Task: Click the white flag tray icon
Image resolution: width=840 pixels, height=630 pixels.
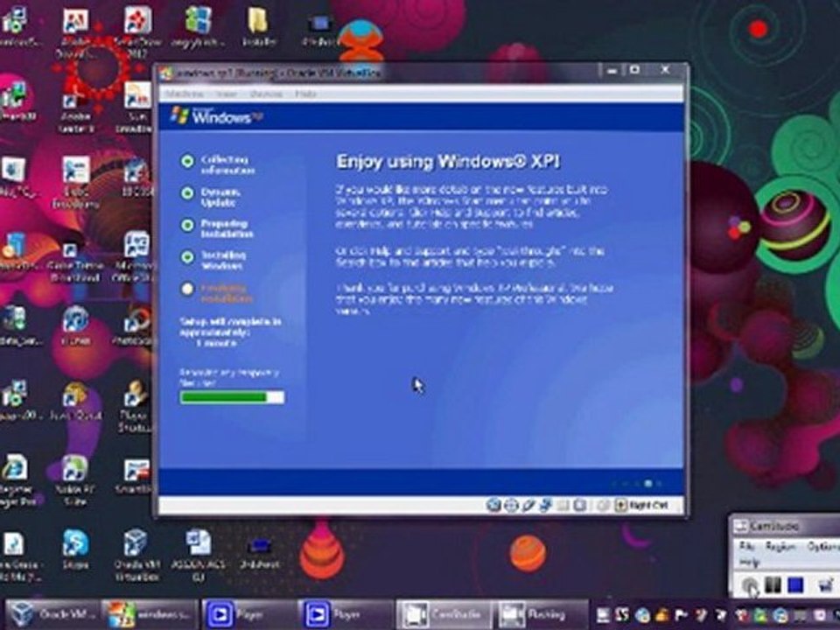Action: (x=682, y=615)
